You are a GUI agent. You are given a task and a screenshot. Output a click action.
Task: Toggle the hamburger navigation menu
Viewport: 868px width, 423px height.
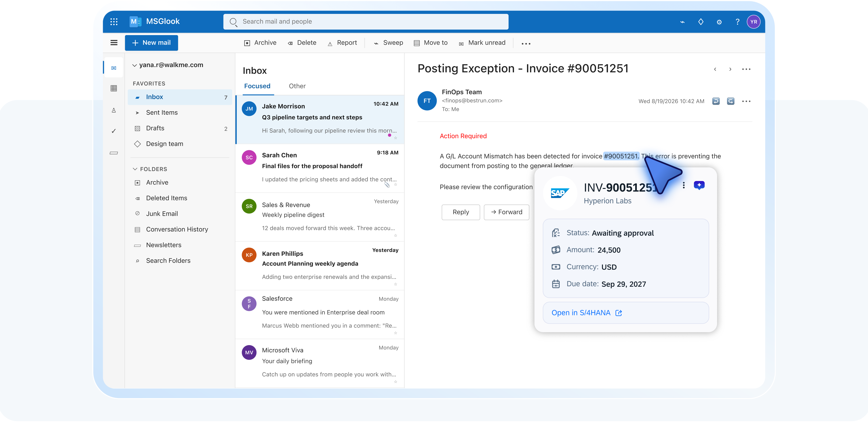pos(114,43)
